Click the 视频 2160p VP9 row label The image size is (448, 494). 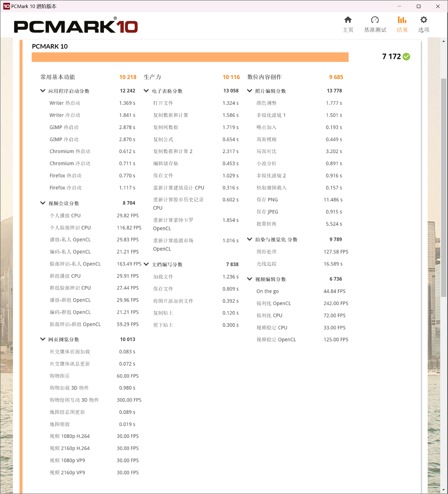(x=67, y=472)
